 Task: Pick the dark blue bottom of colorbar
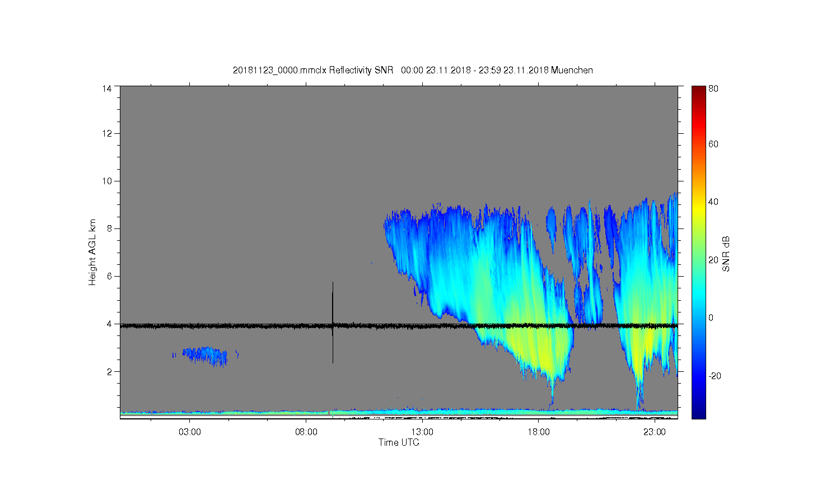pyautogui.click(x=698, y=413)
